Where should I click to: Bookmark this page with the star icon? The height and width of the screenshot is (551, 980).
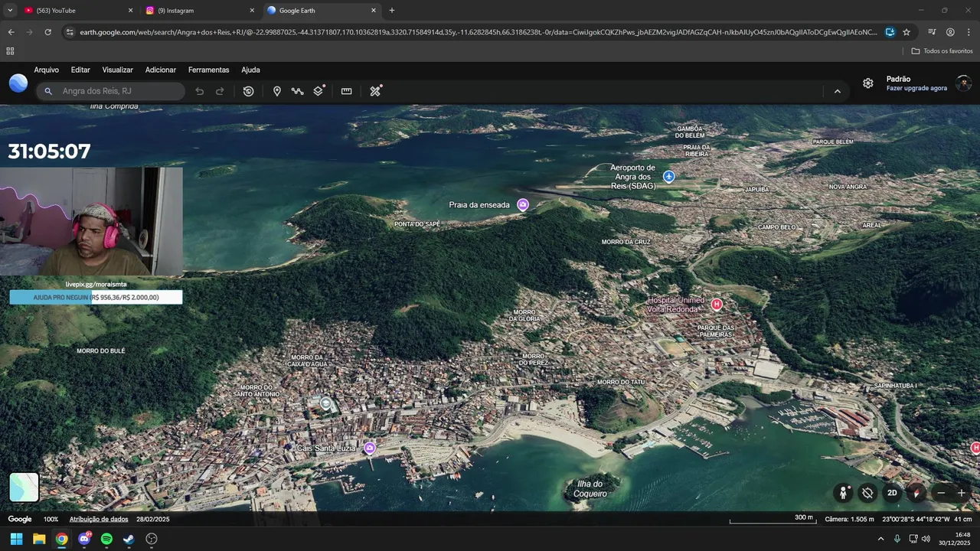(x=906, y=32)
